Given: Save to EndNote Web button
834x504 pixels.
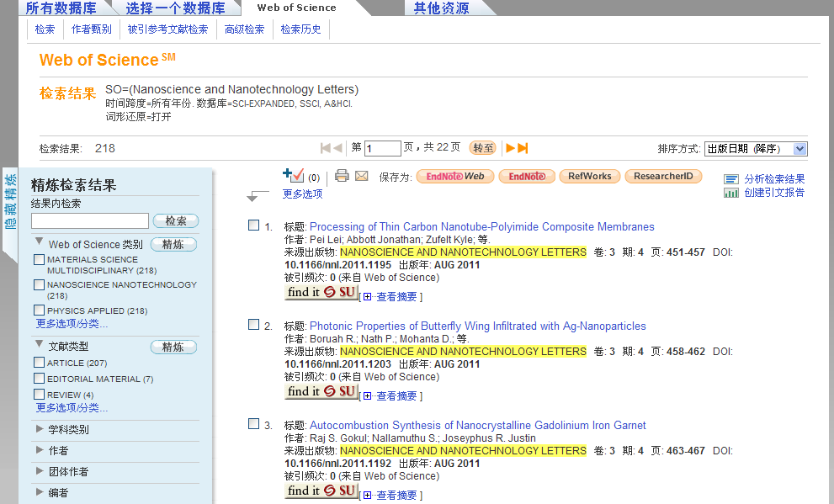Looking at the screenshot, I should (x=455, y=177).
